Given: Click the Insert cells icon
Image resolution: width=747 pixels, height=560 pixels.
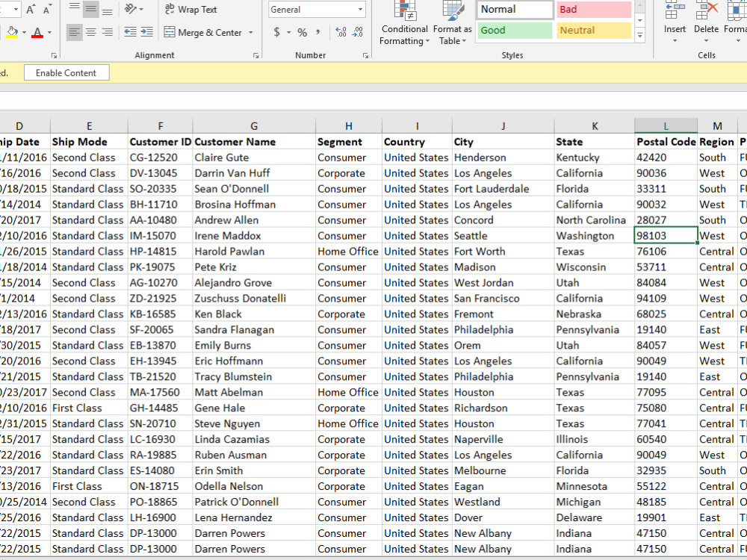Looking at the screenshot, I should [675, 10].
